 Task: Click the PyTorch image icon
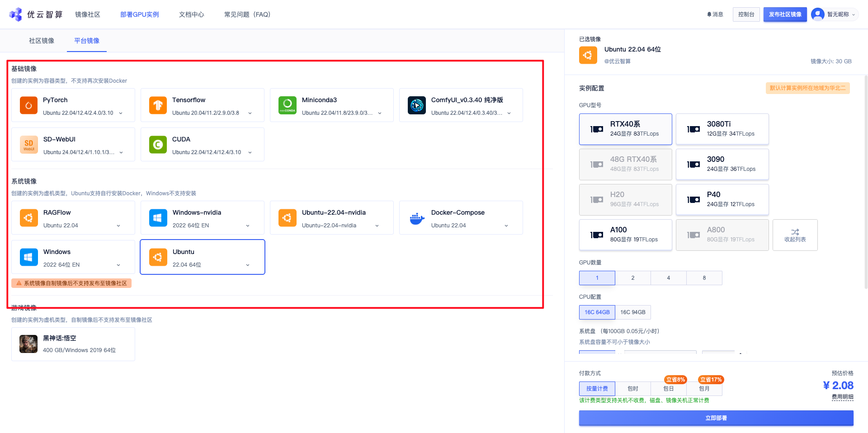(x=28, y=105)
